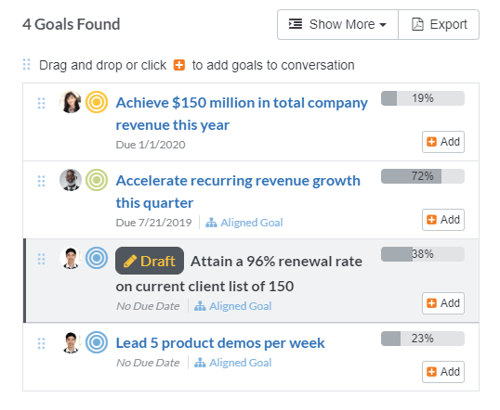Screen dimensions: 500x410
Task: Add $150 million revenue goal to conversation
Action: click(x=443, y=142)
